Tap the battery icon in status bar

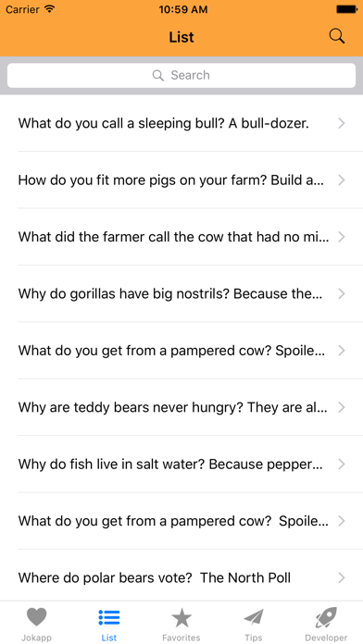pyautogui.click(x=346, y=9)
